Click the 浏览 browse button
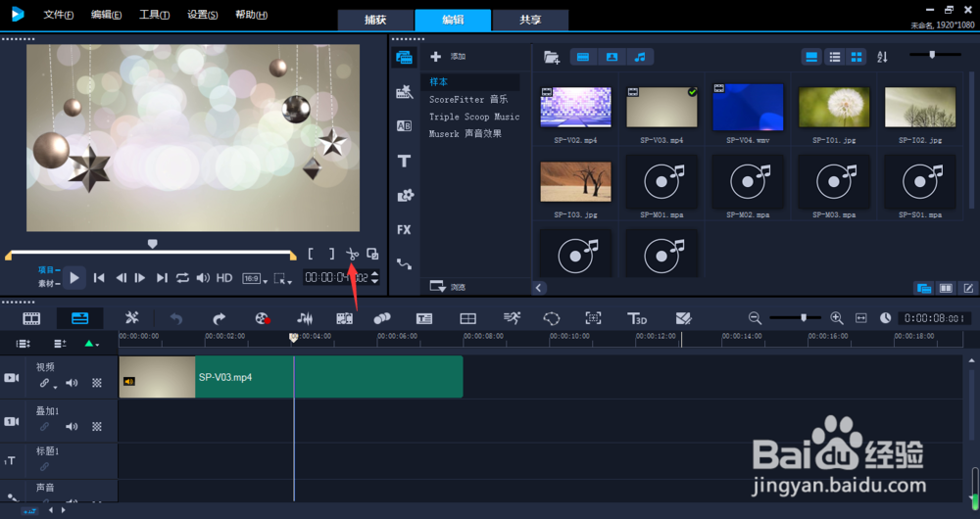980x519 pixels. pyautogui.click(x=448, y=287)
